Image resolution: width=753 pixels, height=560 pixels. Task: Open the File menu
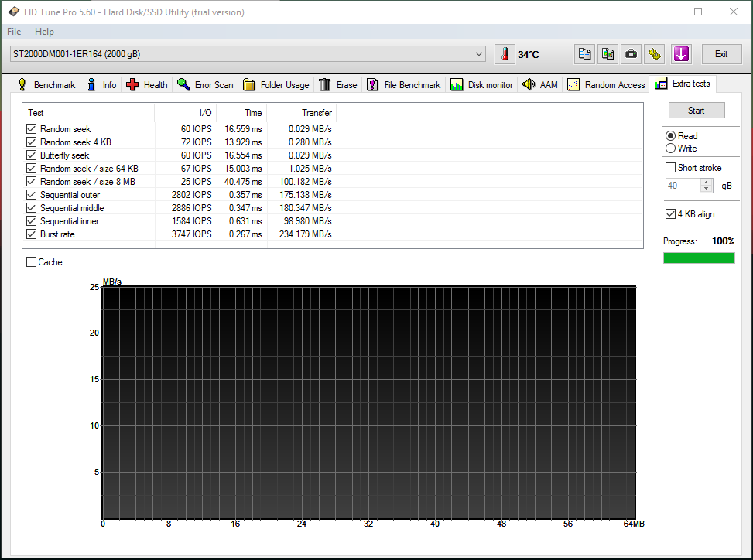(x=14, y=32)
